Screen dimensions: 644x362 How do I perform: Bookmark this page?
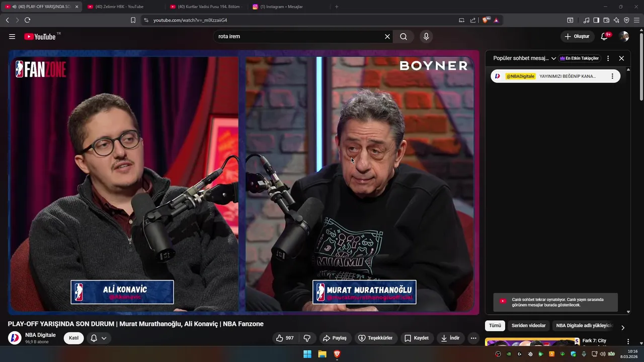click(133, 20)
